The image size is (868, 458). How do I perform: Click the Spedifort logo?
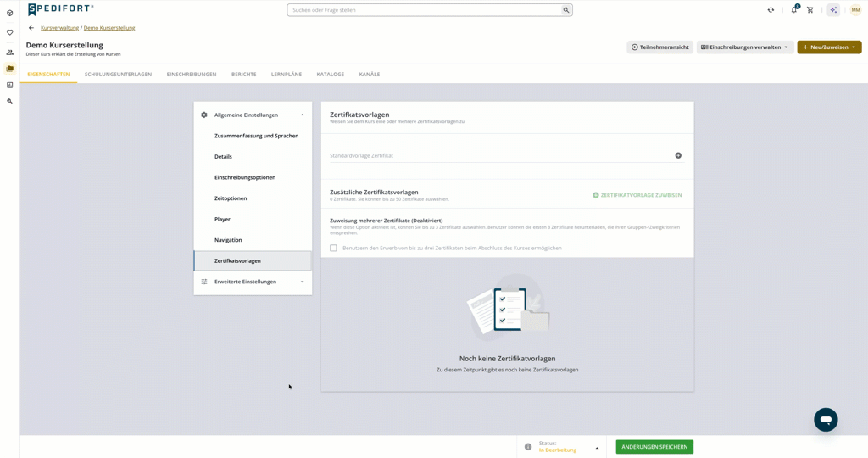pos(60,8)
